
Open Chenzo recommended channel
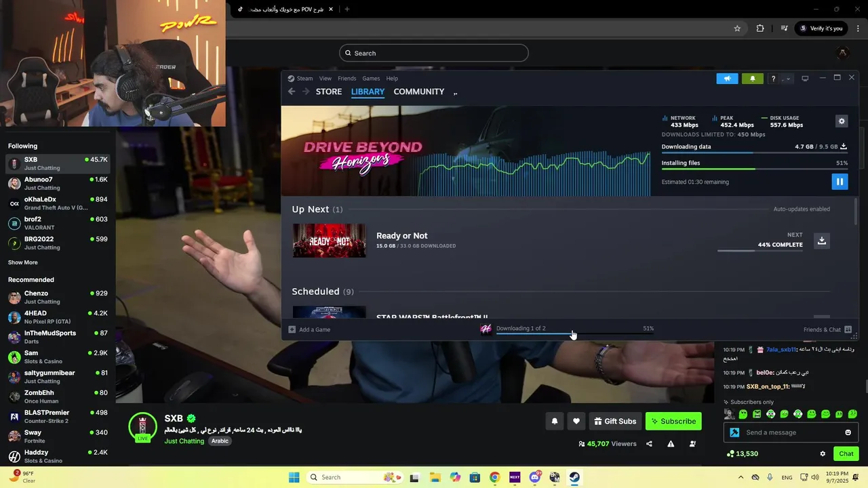pos(58,298)
